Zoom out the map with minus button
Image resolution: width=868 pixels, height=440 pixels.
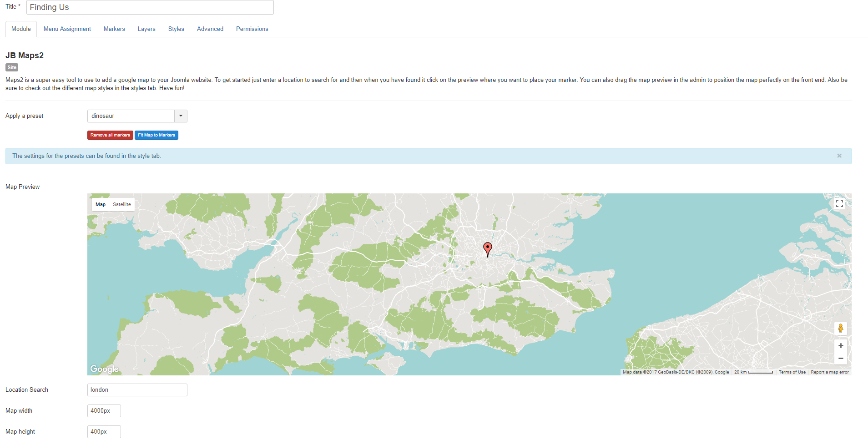[840, 359]
